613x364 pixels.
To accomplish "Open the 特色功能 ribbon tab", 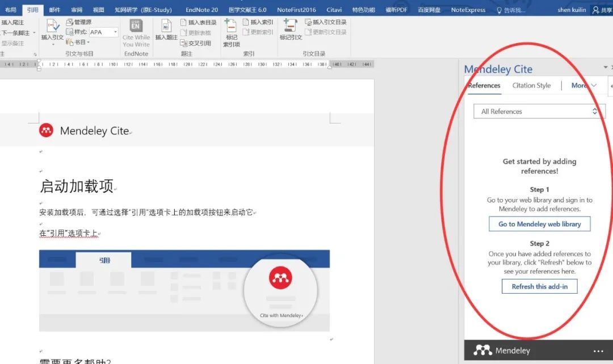I will 364,10.
